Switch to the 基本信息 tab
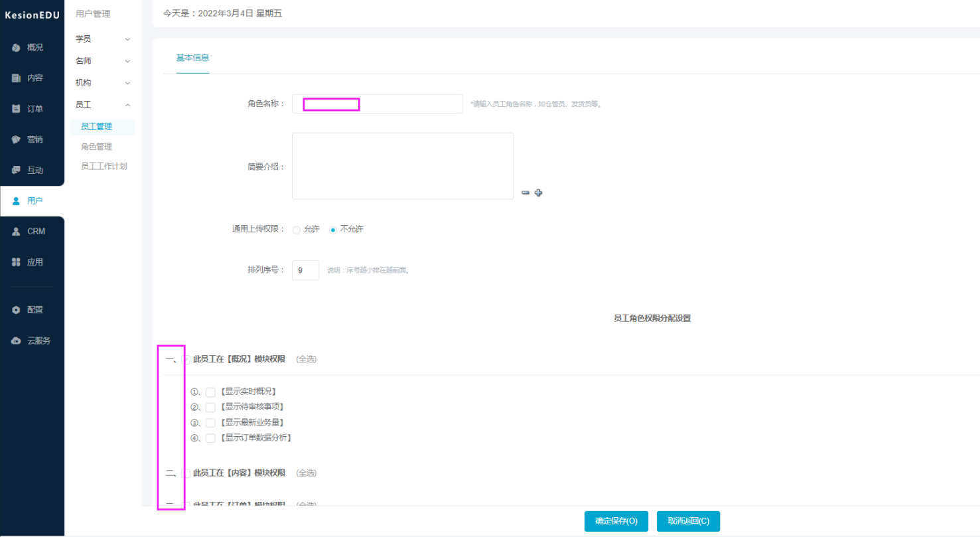The image size is (980, 537). (x=193, y=58)
